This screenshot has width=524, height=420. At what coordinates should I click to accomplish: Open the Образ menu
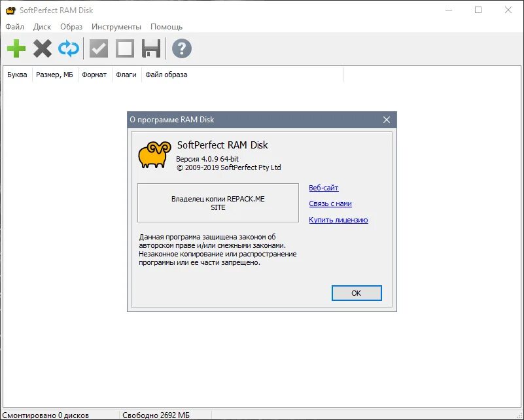click(71, 27)
